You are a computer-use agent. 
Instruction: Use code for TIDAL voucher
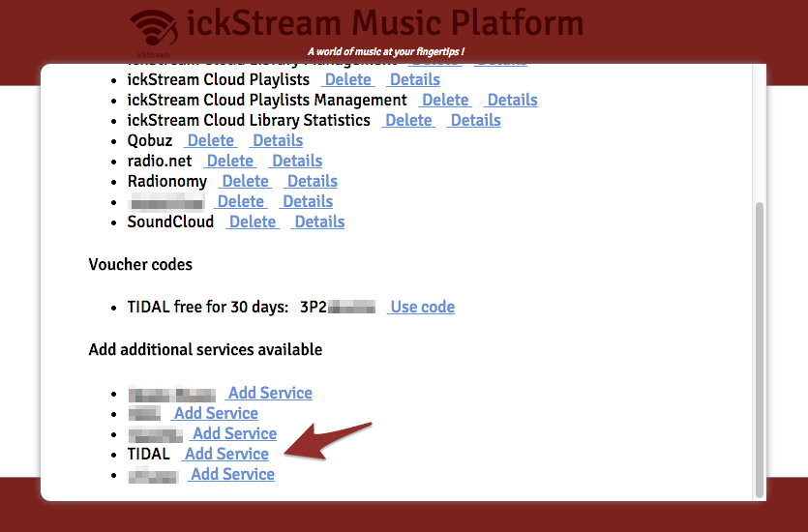[x=422, y=307]
